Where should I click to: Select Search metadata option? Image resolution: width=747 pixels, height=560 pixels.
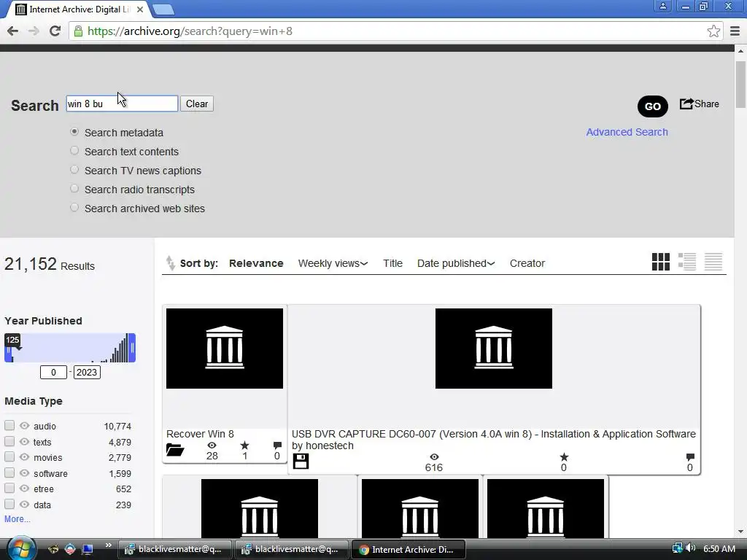[x=74, y=132]
